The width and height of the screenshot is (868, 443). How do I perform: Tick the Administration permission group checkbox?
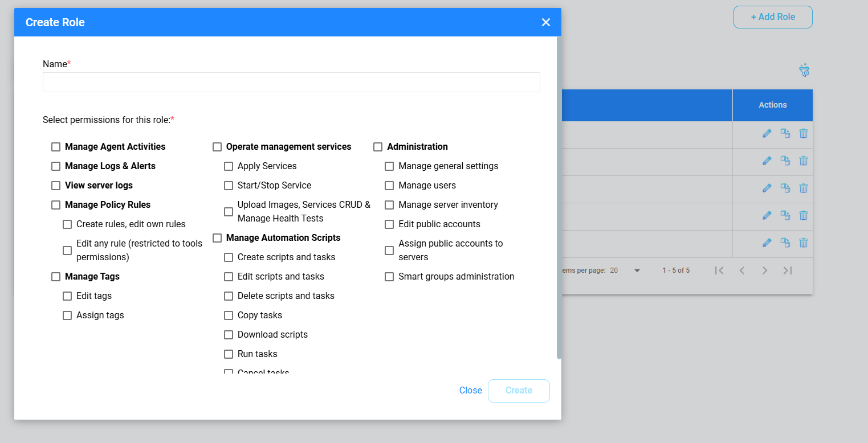[x=378, y=147]
